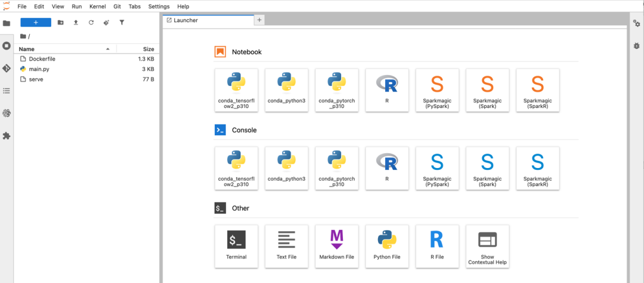The height and width of the screenshot is (283, 644).
Task: Open R console
Action: (x=387, y=168)
